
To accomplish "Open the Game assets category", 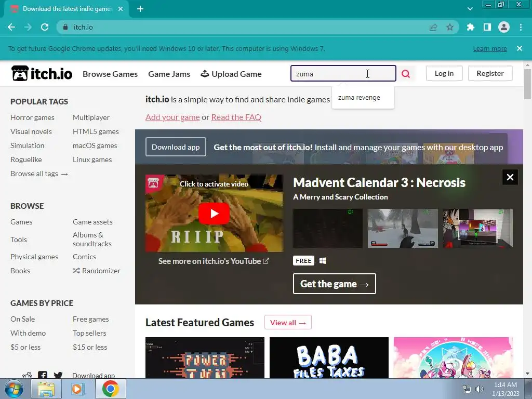I will 92,222.
